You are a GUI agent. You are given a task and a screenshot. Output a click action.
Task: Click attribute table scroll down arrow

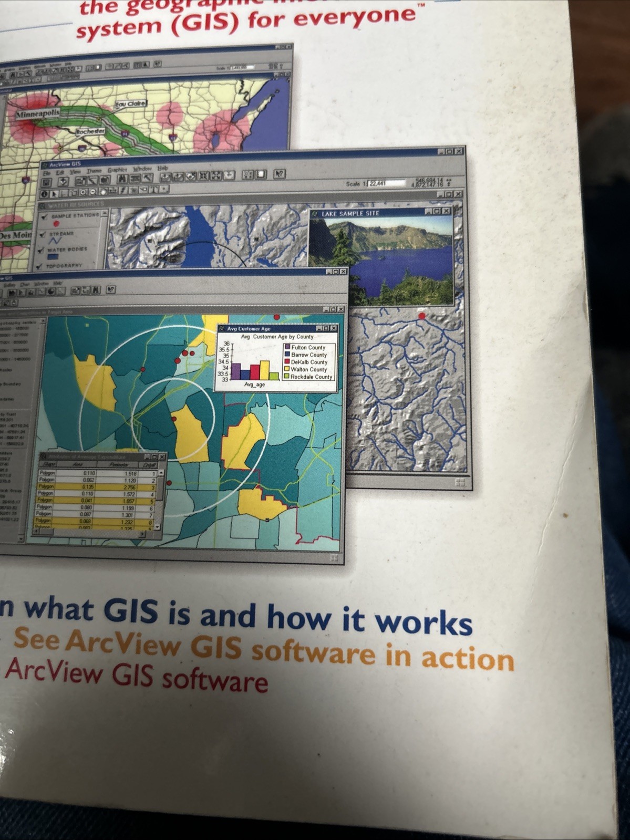point(158,527)
